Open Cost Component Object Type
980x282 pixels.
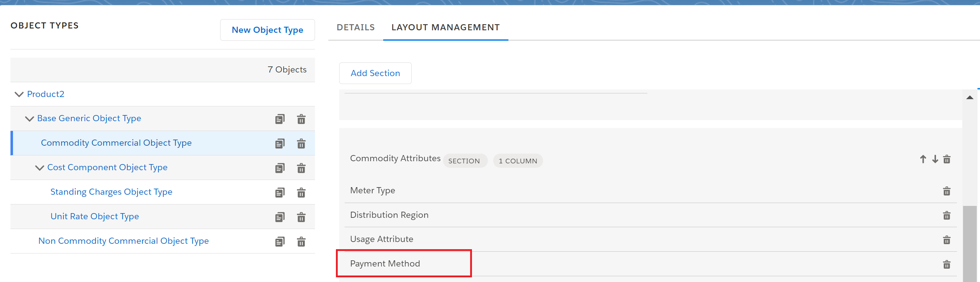point(107,167)
